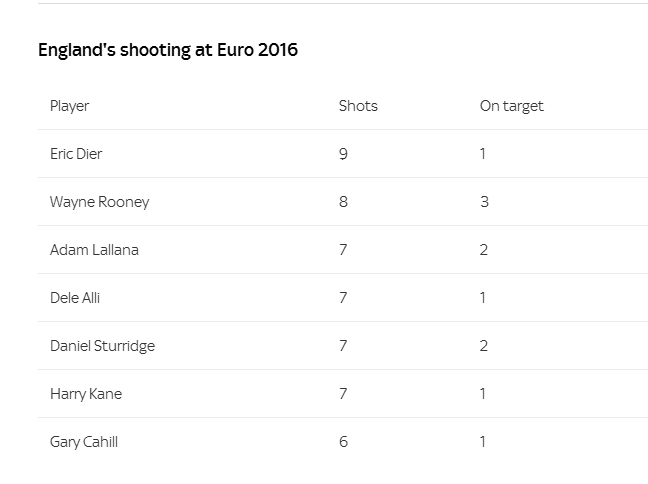Click Adam Lallana's on target value
This screenshot has height=484, width=648.
pos(484,250)
